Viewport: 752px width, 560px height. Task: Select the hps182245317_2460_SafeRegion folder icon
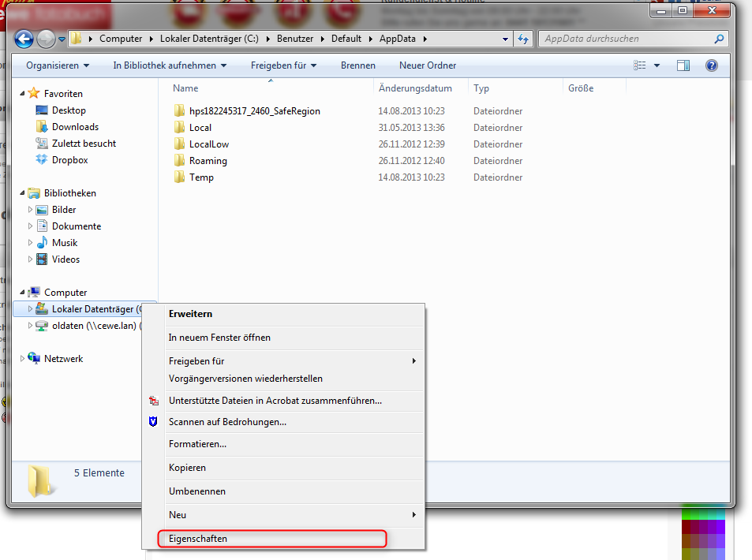point(179,111)
